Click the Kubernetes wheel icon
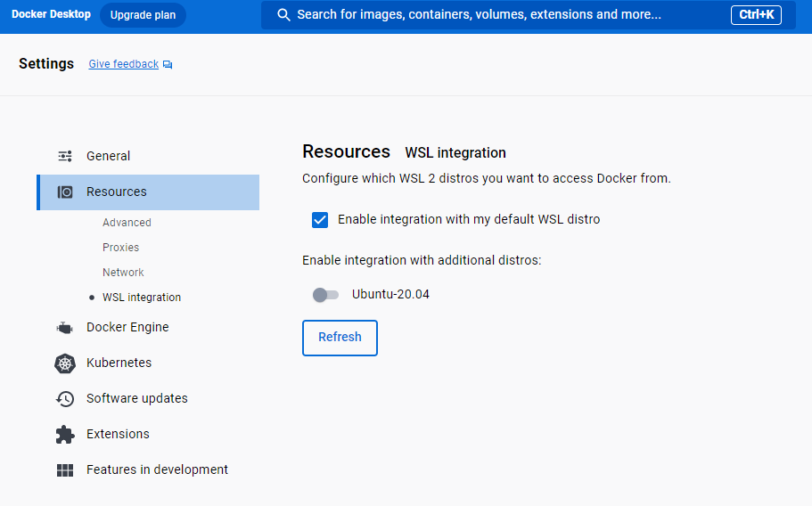Image resolution: width=812 pixels, height=506 pixels. [x=65, y=363]
